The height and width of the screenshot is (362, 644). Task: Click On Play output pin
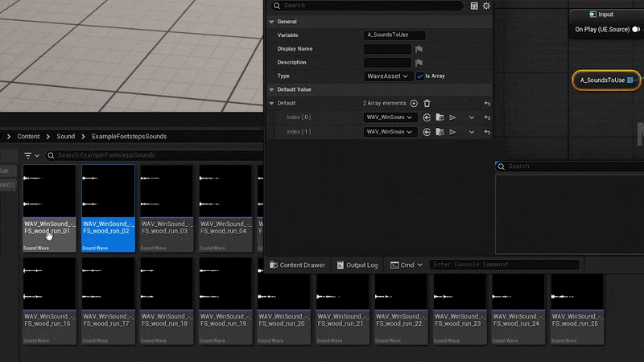tap(635, 30)
